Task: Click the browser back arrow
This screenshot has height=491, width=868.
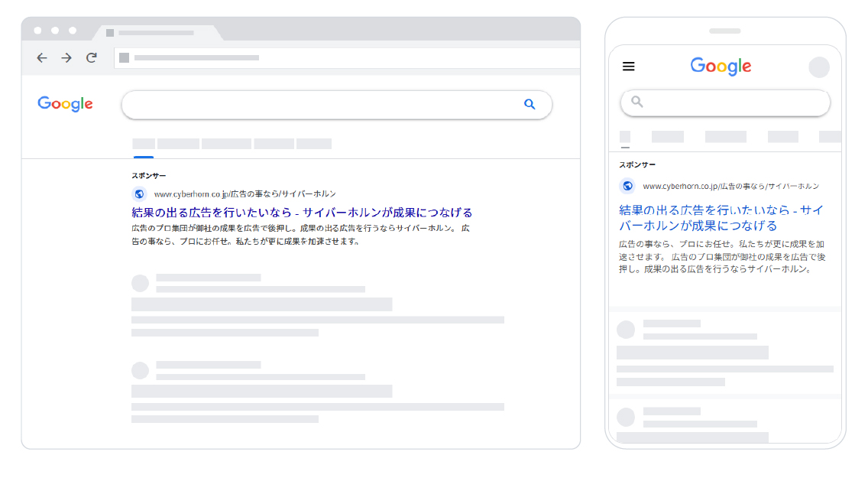Action: click(x=42, y=58)
